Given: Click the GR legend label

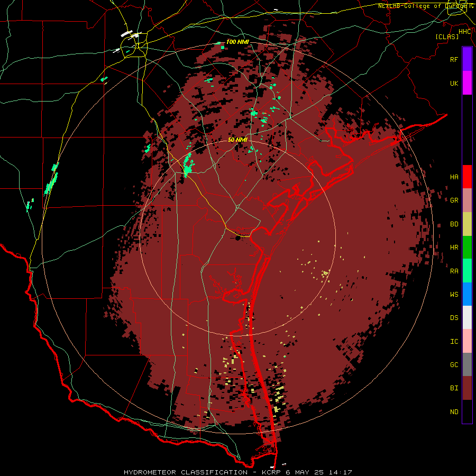Looking at the screenshot, I should (454, 200).
